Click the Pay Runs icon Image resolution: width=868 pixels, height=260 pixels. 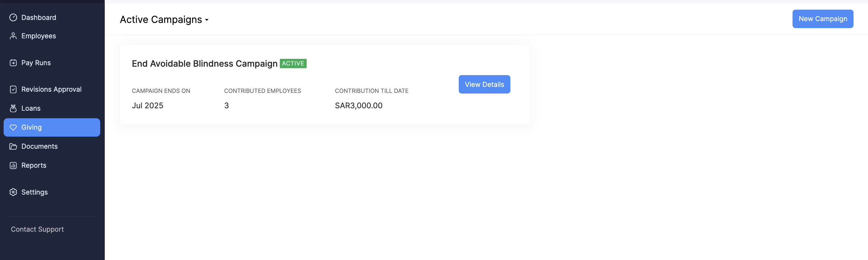click(x=13, y=63)
